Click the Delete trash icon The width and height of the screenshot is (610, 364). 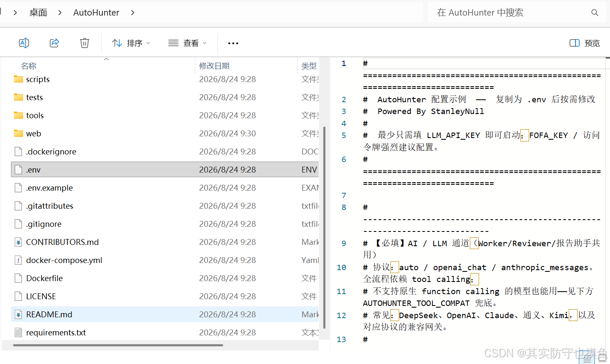click(85, 43)
